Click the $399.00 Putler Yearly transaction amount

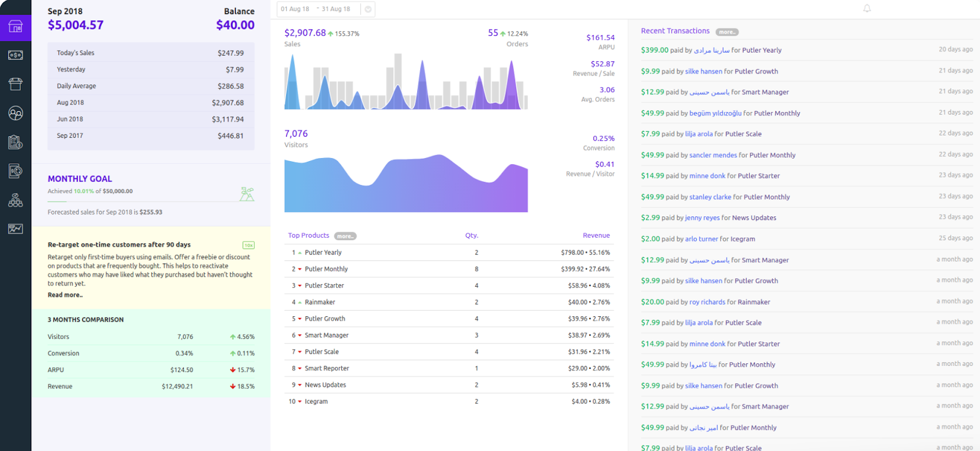click(x=655, y=50)
